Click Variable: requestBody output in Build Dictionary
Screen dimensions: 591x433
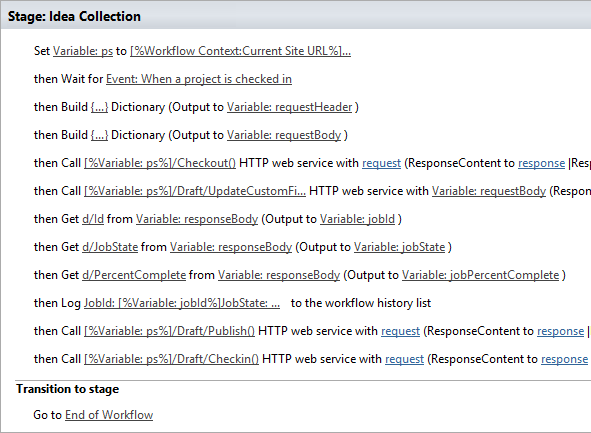point(284,135)
